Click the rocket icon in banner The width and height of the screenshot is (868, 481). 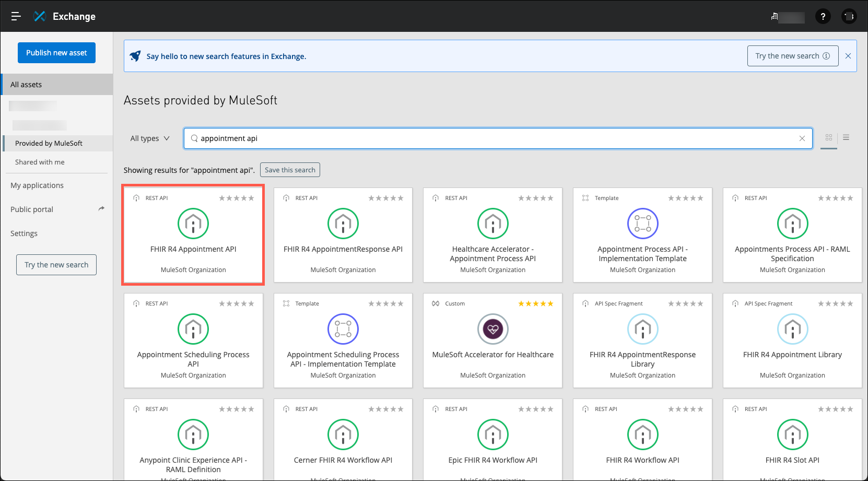coord(135,56)
